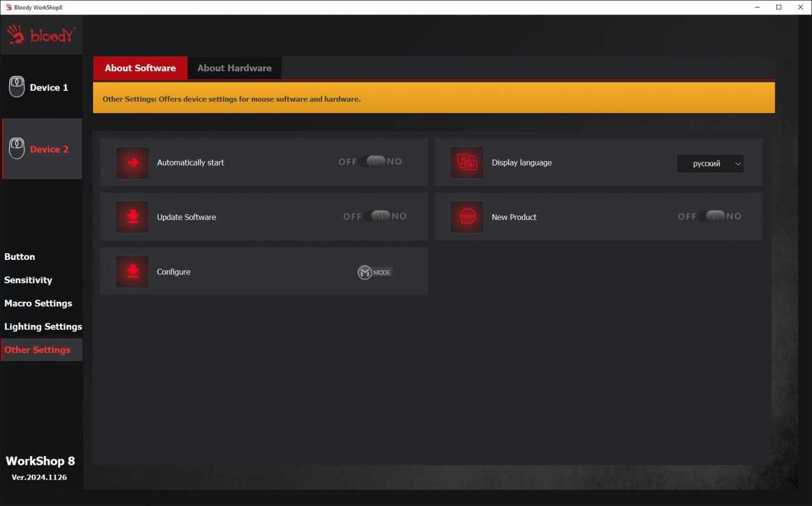
Task: Click the New Product speech-bubble icon
Action: [x=467, y=217]
